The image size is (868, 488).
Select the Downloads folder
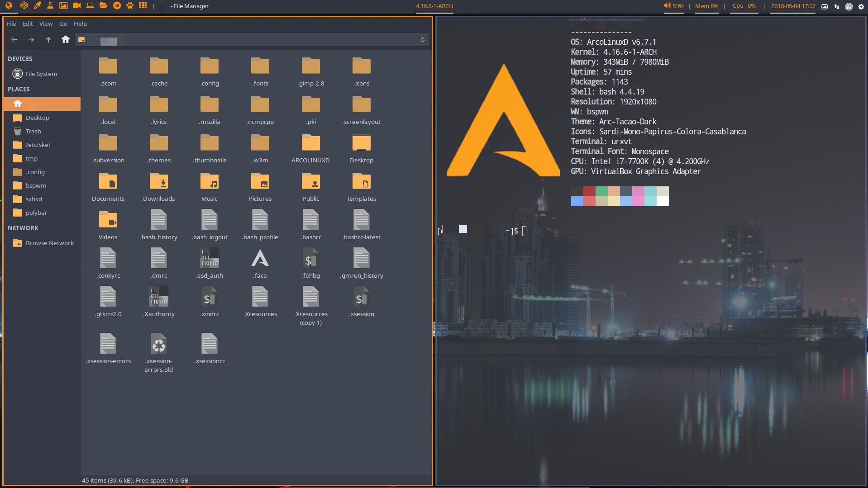(x=159, y=187)
